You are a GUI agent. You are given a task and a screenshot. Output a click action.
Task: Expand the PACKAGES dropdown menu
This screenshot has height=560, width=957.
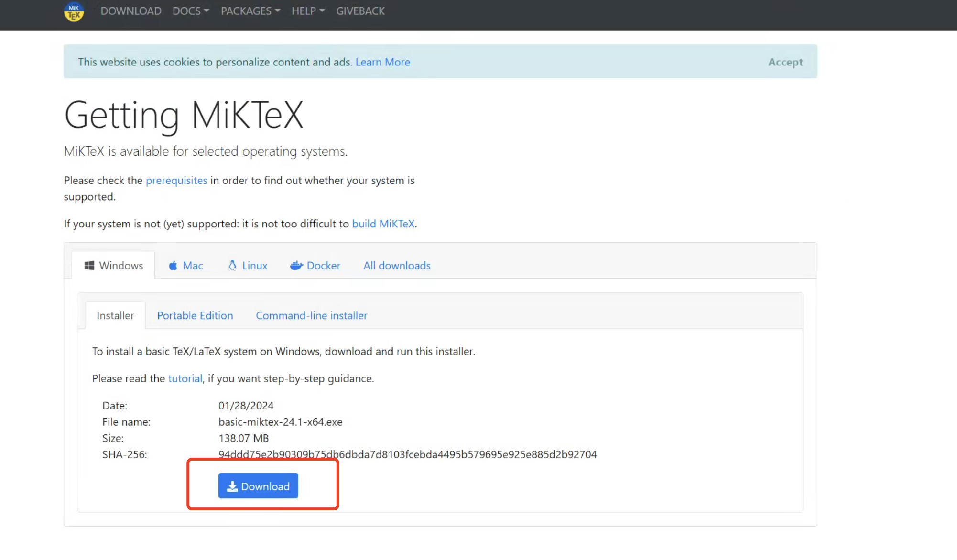250,11
